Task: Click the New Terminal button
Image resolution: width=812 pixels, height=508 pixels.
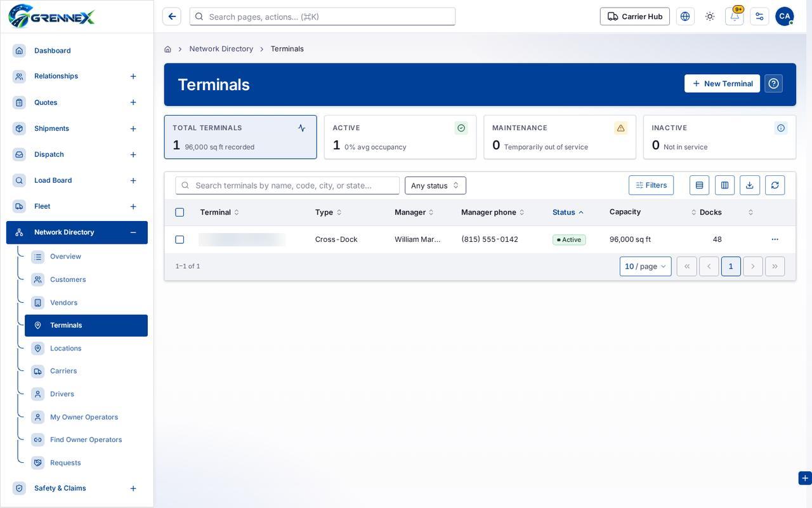Action: point(722,83)
